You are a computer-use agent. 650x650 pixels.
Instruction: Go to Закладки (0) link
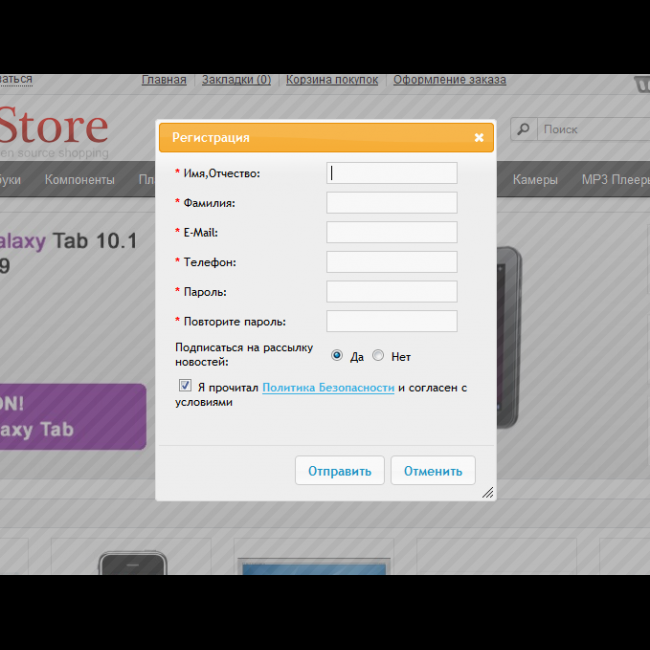[x=236, y=80]
